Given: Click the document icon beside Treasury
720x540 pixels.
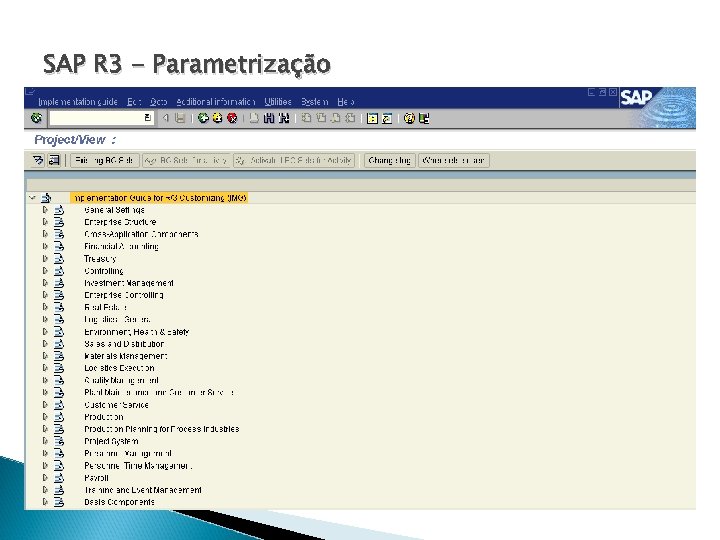Looking at the screenshot, I should point(59,259).
